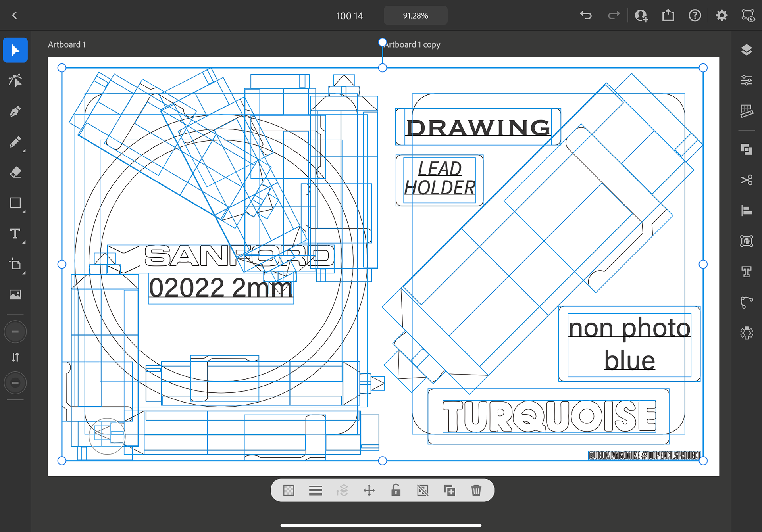
Task: Click the document title 100 14
Action: 350,16
